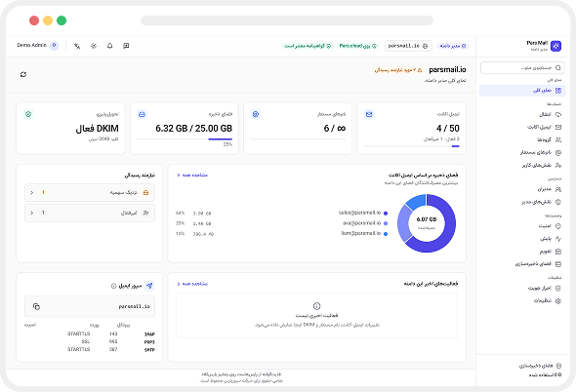Click the sales@parsmail.io legend entry
Image resolution: width=576 pixels, height=392 pixels.
(x=363, y=213)
